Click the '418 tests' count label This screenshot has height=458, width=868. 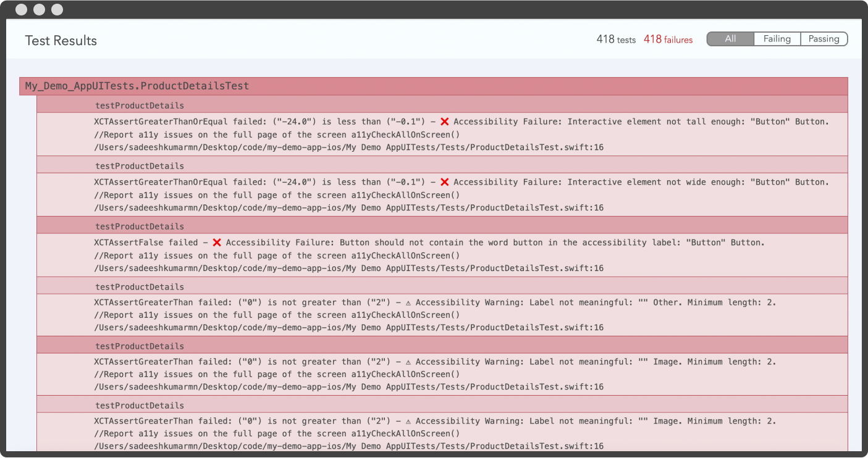tap(615, 39)
